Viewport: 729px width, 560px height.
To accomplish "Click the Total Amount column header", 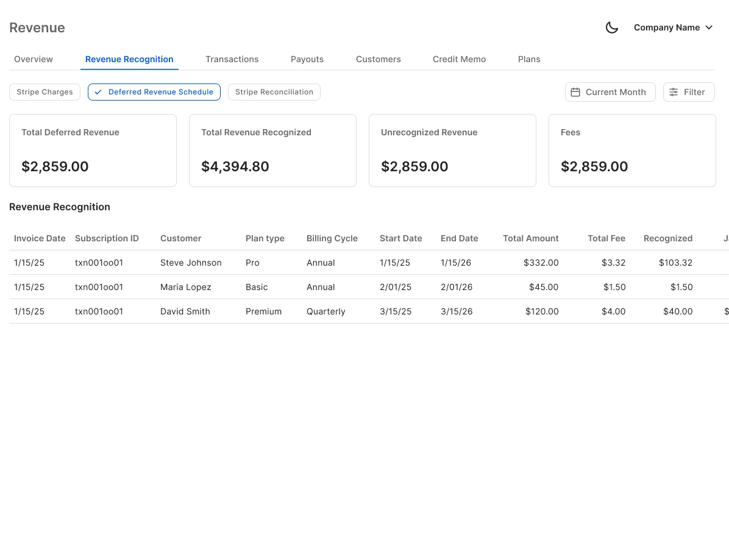I will (x=531, y=238).
